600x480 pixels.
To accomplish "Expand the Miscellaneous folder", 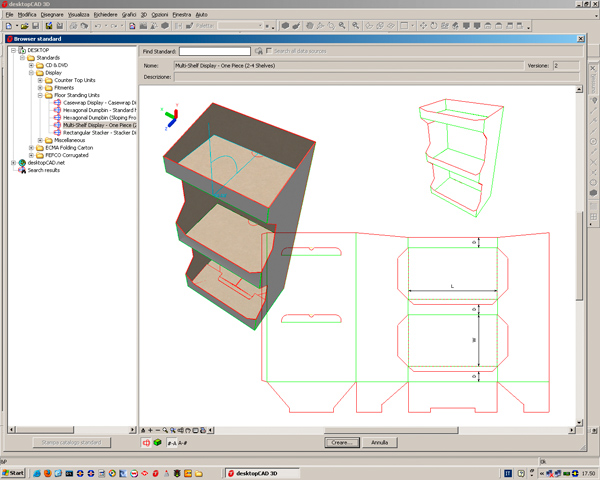I will (x=40, y=140).
